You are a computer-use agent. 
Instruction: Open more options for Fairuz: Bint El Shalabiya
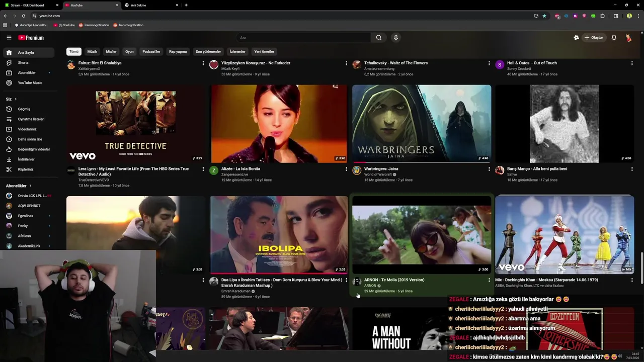(x=203, y=63)
